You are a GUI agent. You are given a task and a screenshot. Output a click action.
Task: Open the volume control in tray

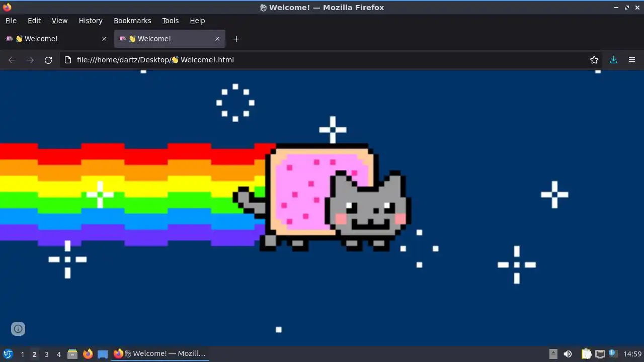click(568, 354)
